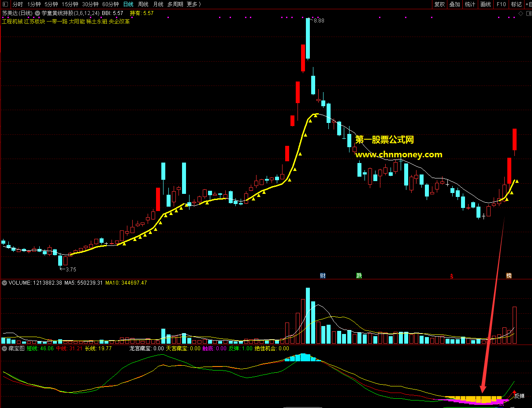This screenshot has width=532, height=408.
Task: Select the 日线 daily period
Action: pyautogui.click(x=128, y=4)
